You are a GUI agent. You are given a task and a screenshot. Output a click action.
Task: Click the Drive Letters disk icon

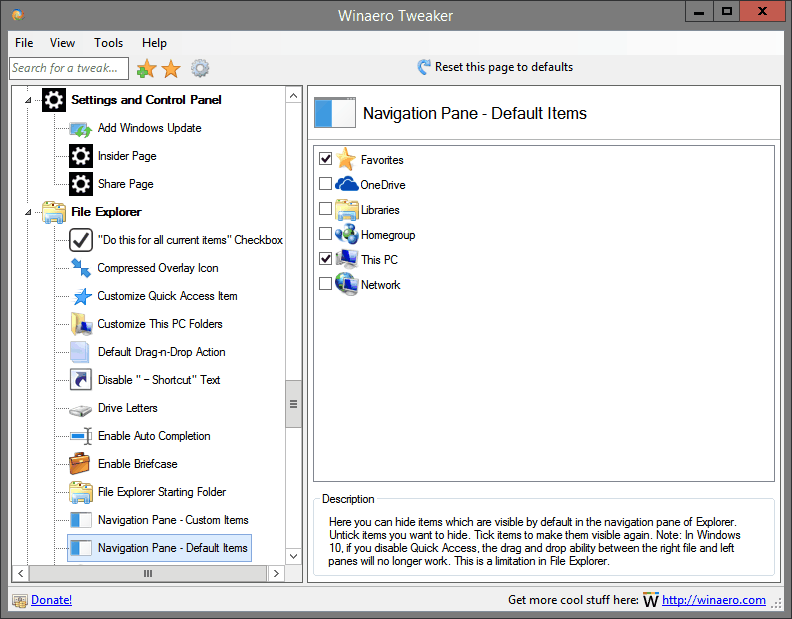[x=80, y=410]
